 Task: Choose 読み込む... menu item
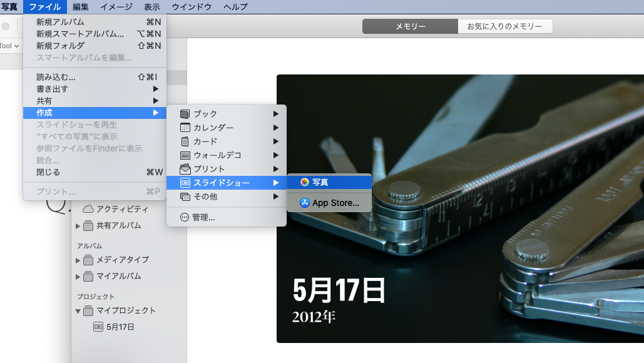pyautogui.click(x=95, y=77)
